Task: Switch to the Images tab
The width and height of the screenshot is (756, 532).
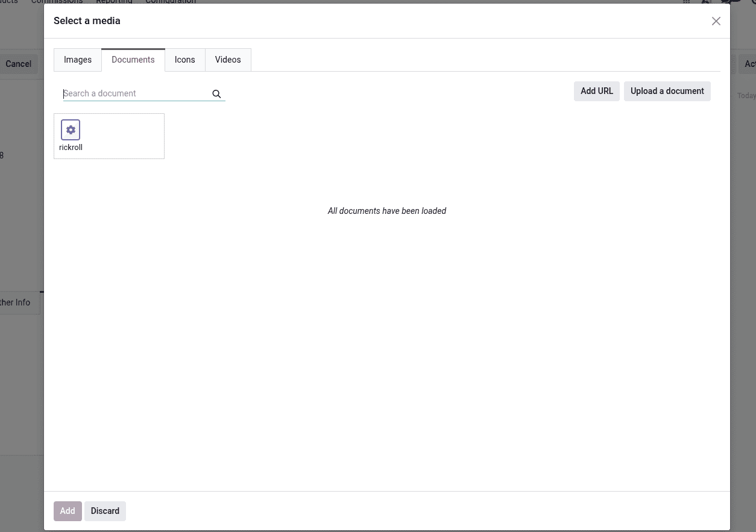Action: 77,60
